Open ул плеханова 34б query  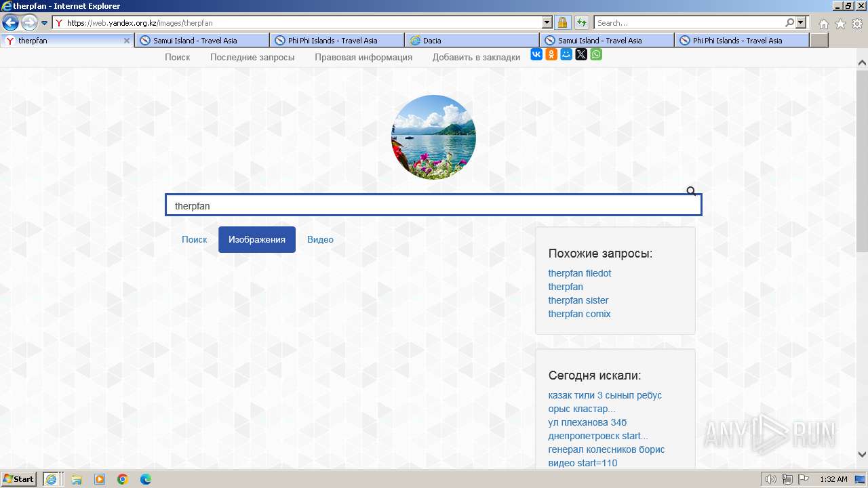point(588,422)
